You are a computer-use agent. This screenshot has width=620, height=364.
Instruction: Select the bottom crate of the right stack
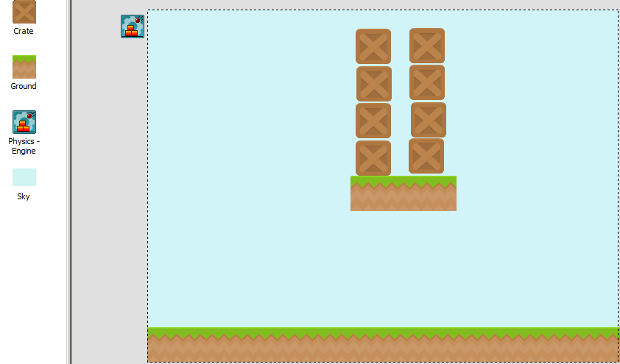426,156
